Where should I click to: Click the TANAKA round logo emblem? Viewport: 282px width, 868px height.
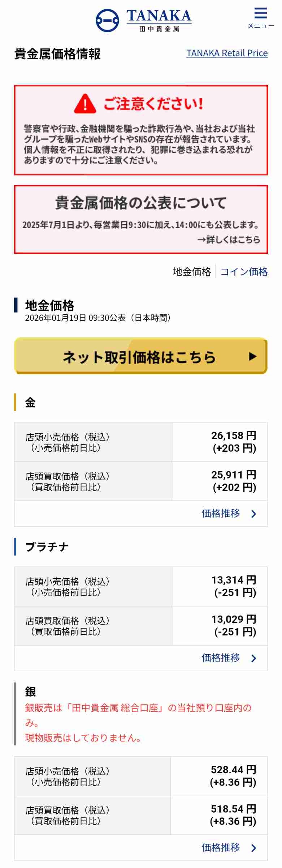(x=107, y=21)
